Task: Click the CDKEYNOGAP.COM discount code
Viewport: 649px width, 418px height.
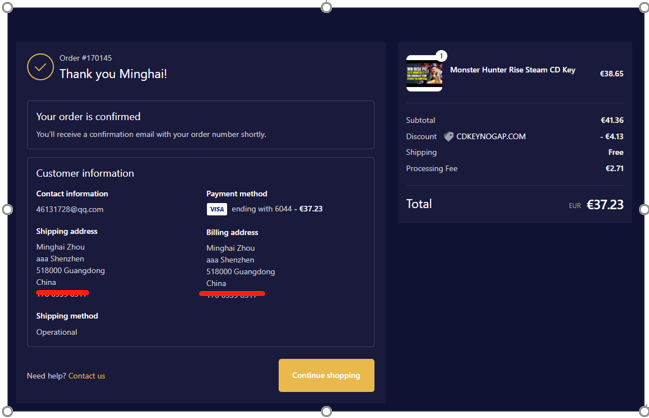Action: click(491, 137)
